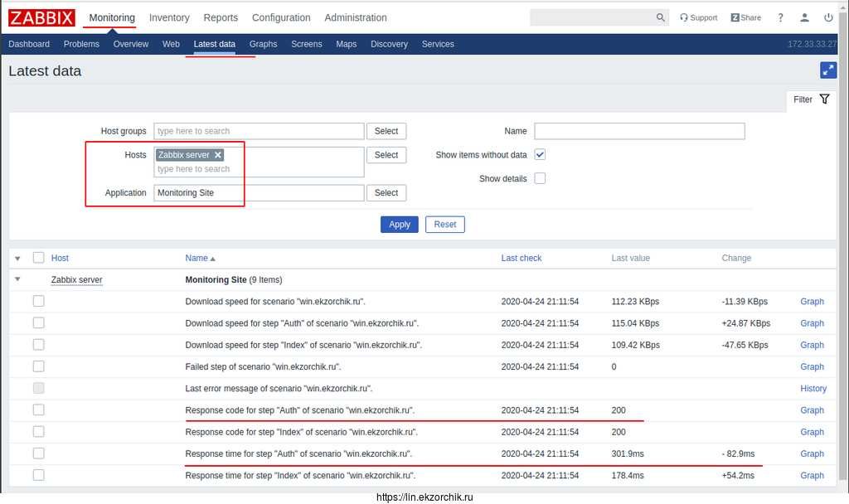Open the user profile icon
The height and width of the screenshot is (504, 849).
point(804,17)
